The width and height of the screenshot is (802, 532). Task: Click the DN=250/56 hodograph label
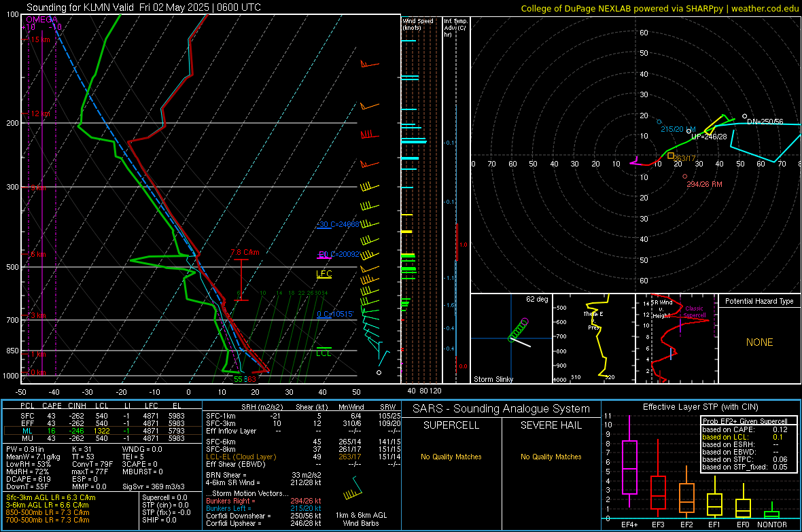(765, 122)
